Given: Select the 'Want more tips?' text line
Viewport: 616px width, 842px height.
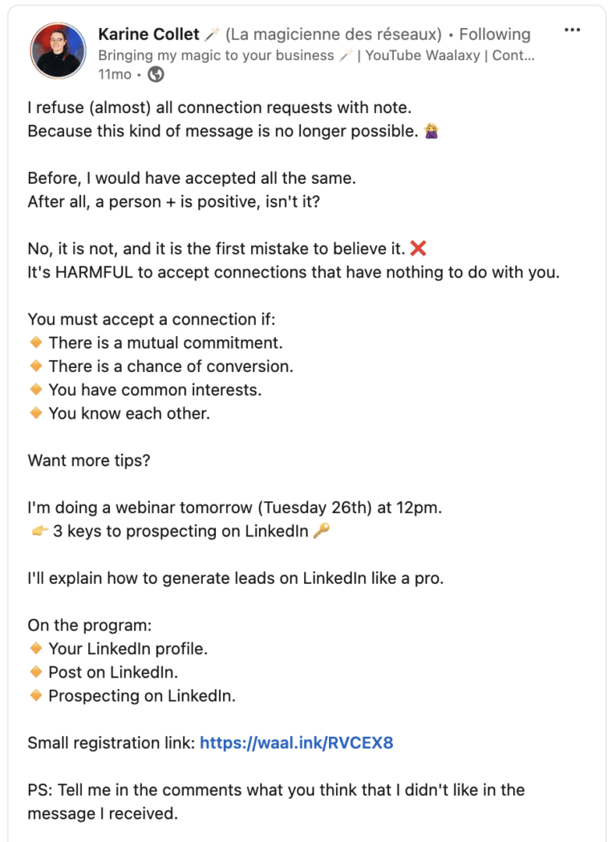Looking at the screenshot, I should coord(88,460).
